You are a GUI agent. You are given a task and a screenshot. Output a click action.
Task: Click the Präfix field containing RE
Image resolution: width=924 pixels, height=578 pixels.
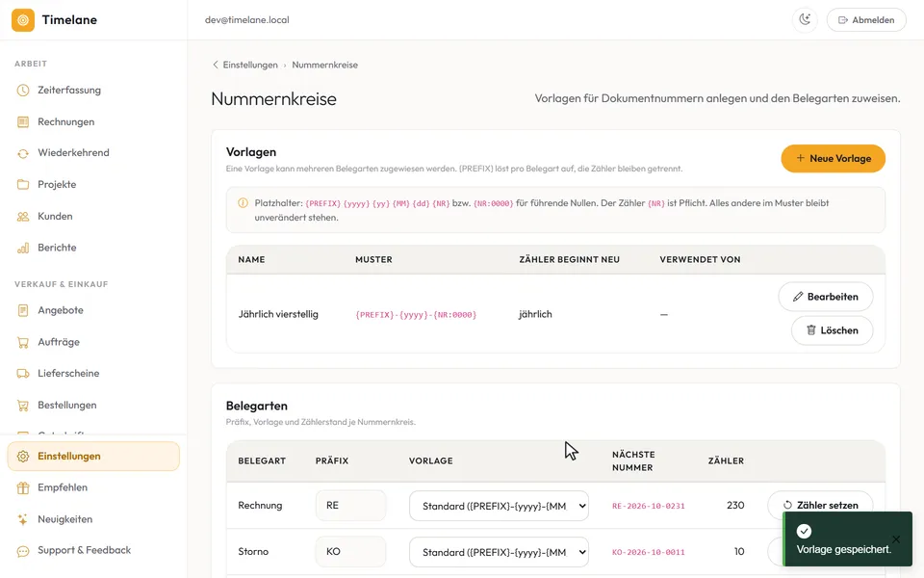click(x=350, y=506)
